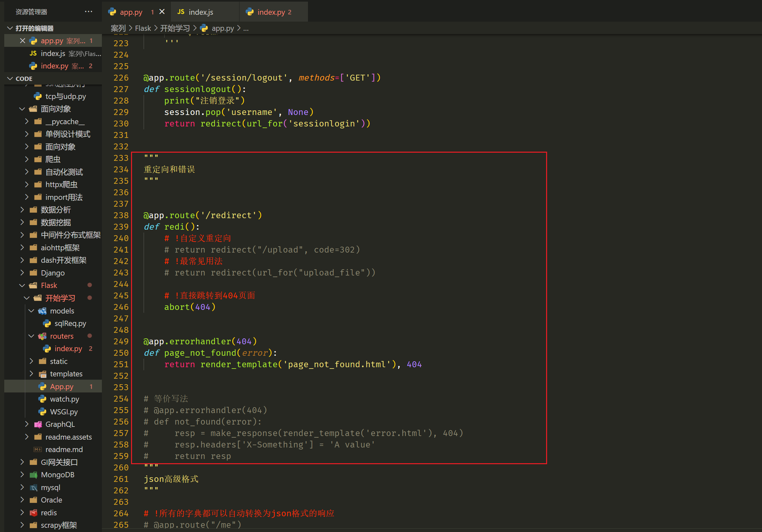762x532 pixels.
Task: Click 开始学习 breadcrumb segment
Action: [x=175, y=28]
